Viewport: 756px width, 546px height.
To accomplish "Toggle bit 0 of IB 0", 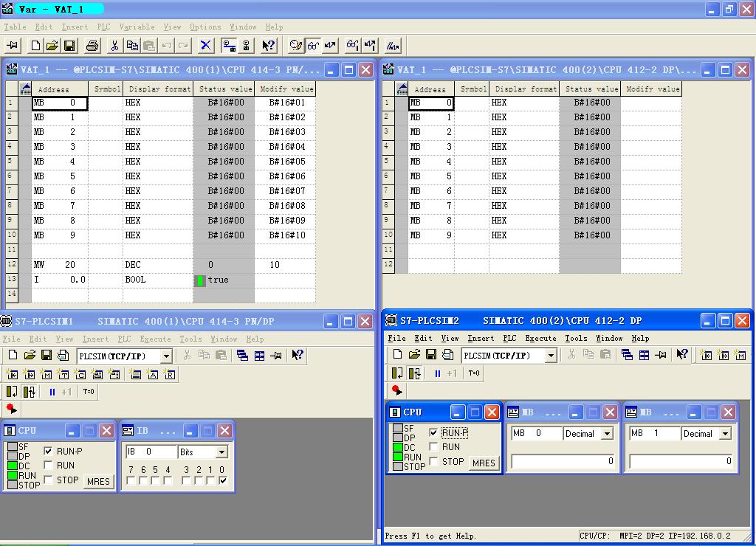I will (222, 480).
